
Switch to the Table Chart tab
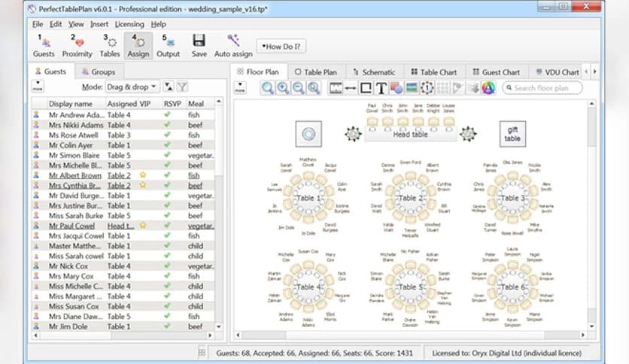pos(434,72)
